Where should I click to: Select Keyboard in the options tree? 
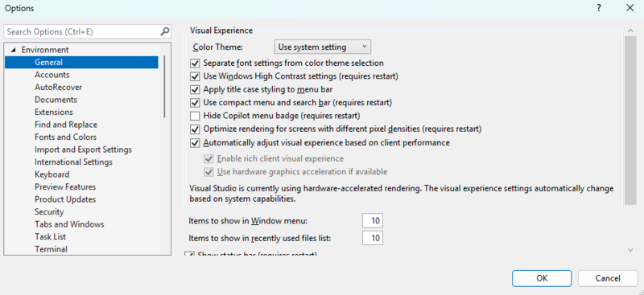coord(52,174)
